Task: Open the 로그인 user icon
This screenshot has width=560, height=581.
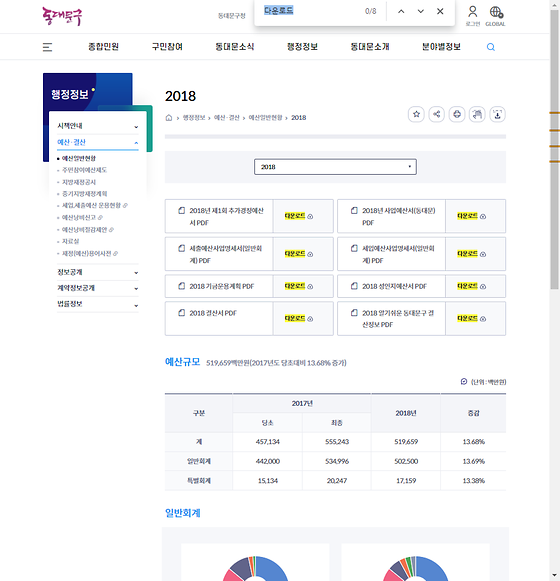Action: (473, 16)
